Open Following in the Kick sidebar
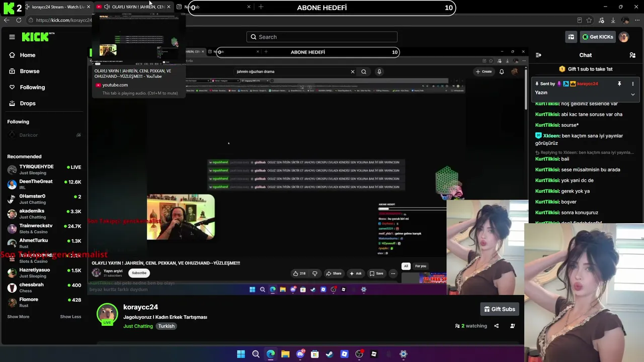 32,87
